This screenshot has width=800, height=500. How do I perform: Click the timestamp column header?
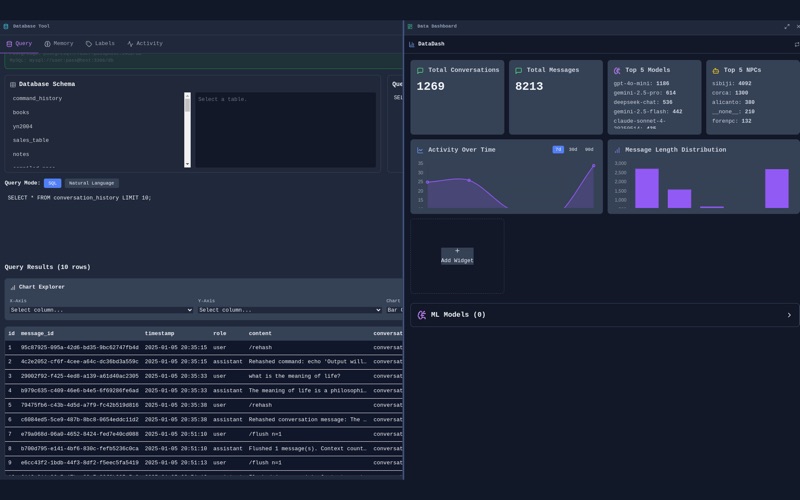(159, 334)
